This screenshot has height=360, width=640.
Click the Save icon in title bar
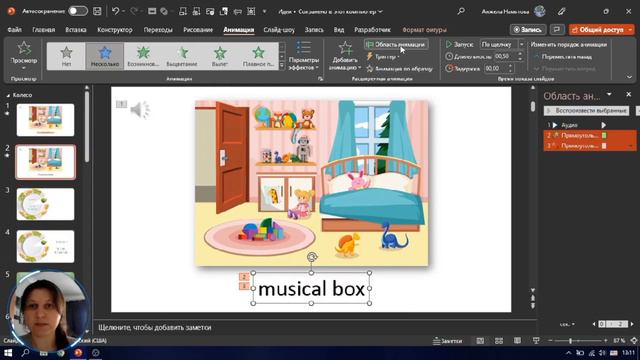(97, 11)
